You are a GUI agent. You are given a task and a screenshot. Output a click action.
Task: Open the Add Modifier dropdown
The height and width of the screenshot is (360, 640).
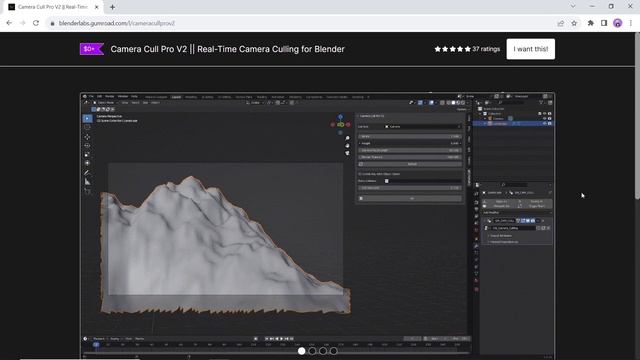point(517,213)
